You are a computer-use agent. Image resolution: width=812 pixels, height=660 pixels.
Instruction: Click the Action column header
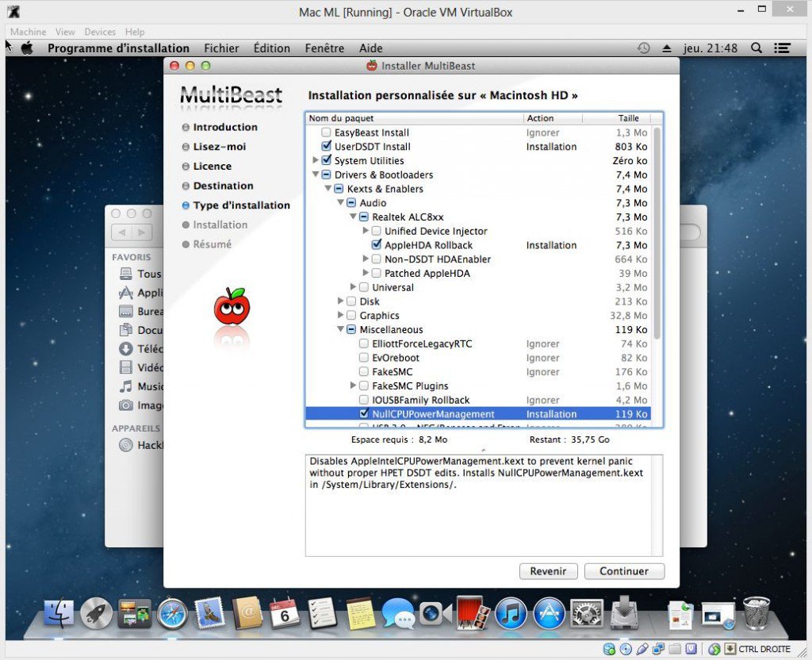[x=553, y=118]
